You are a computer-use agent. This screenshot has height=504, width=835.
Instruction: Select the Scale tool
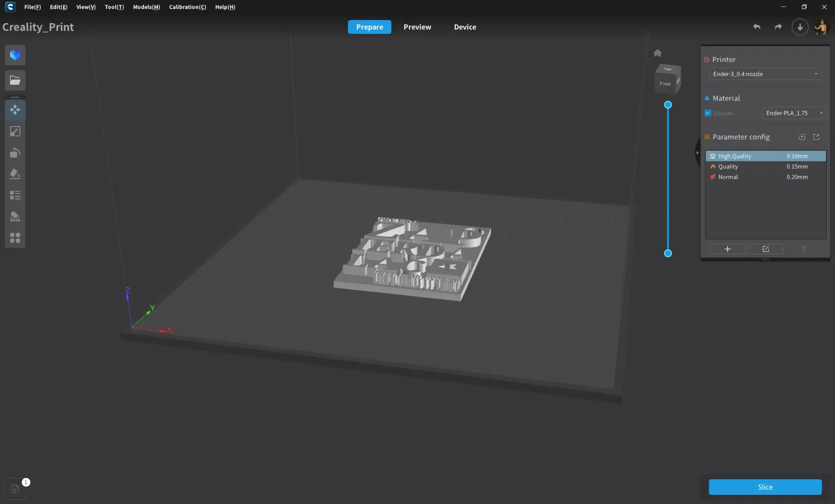click(15, 131)
